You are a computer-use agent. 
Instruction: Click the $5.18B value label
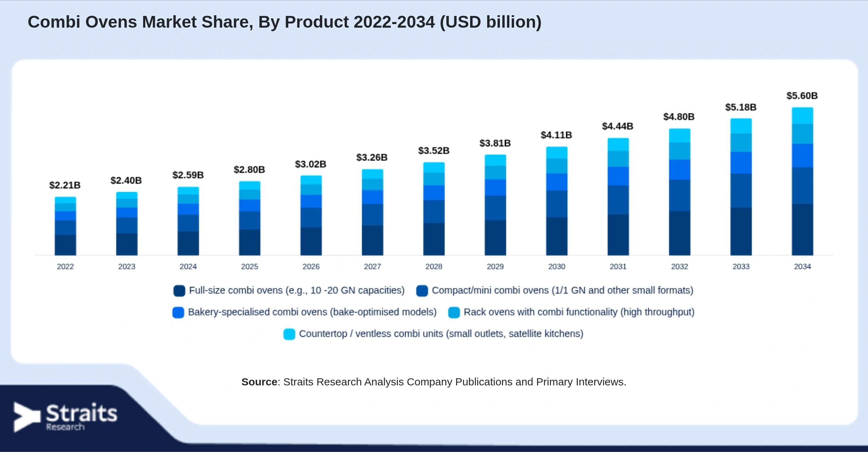(741, 107)
